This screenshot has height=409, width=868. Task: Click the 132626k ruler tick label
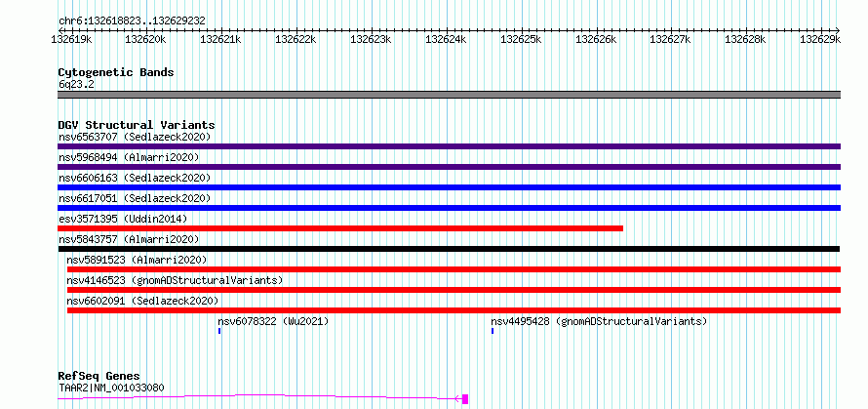pyautogui.click(x=596, y=39)
